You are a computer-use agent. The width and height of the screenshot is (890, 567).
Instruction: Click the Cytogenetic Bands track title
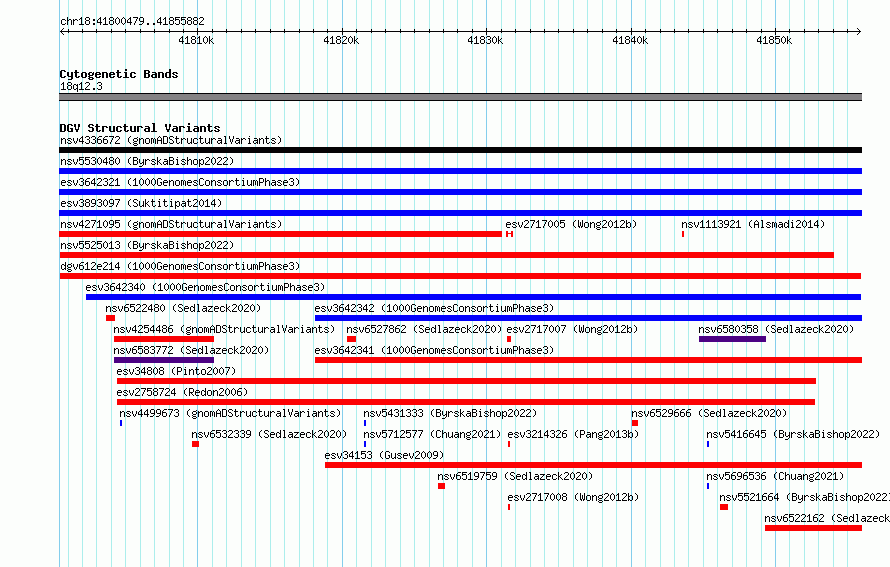coord(119,74)
